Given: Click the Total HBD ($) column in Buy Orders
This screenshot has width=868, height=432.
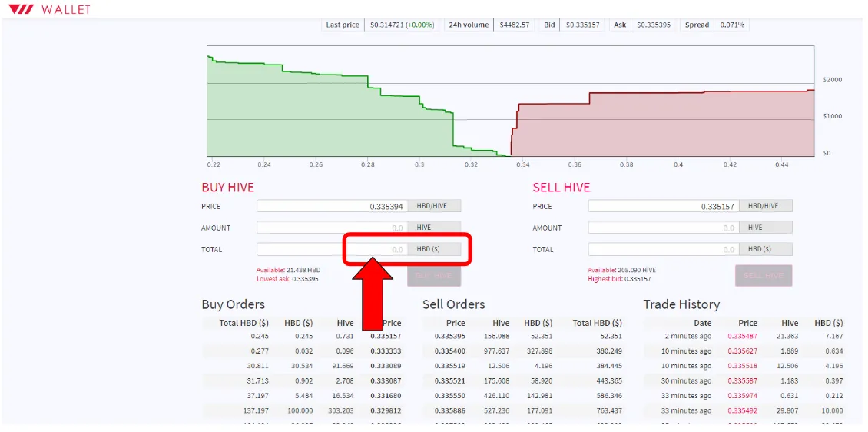Looking at the screenshot, I should [x=244, y=323].
